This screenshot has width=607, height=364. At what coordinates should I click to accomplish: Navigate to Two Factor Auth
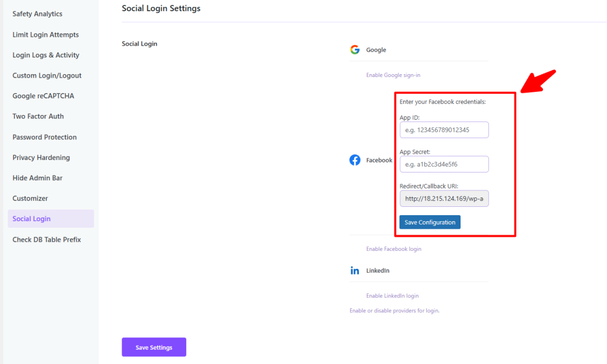(38, 116)
